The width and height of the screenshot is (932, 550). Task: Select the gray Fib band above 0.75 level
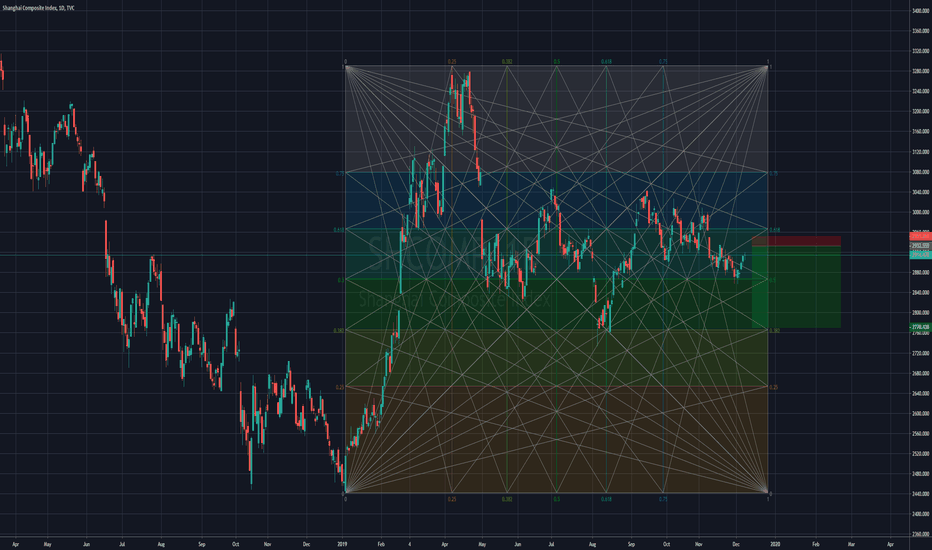coord(556,120)
